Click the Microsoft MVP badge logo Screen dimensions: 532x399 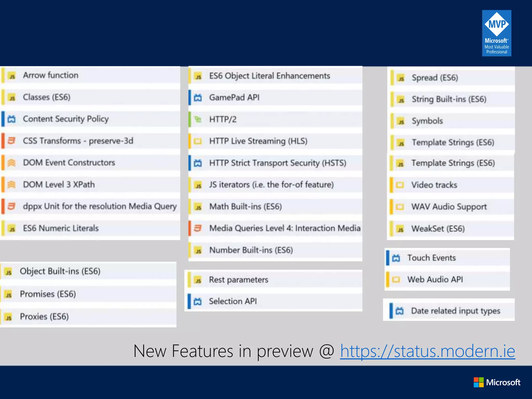click(x=497, y=33)
